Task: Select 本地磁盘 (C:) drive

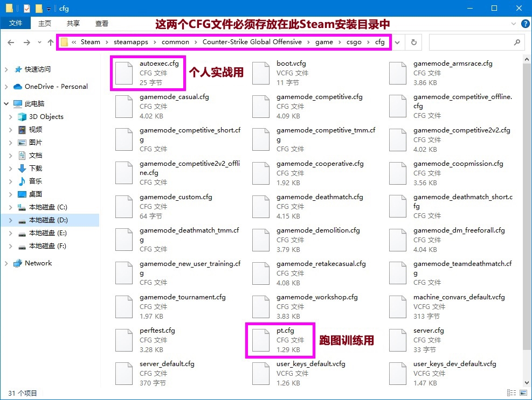Action: 48,207
